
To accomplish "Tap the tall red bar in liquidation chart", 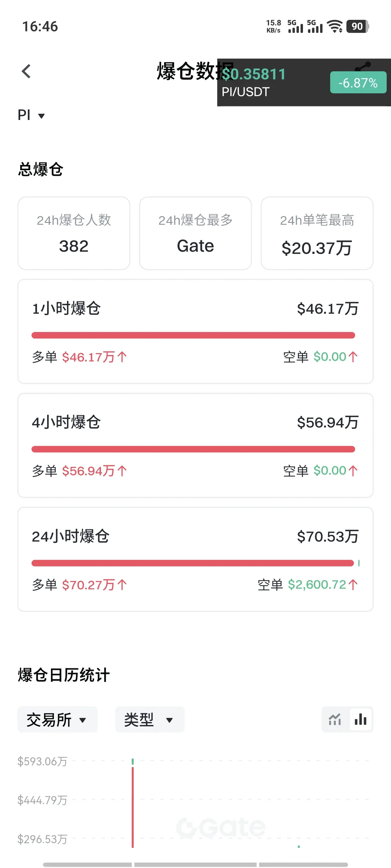I will [133, 807].
